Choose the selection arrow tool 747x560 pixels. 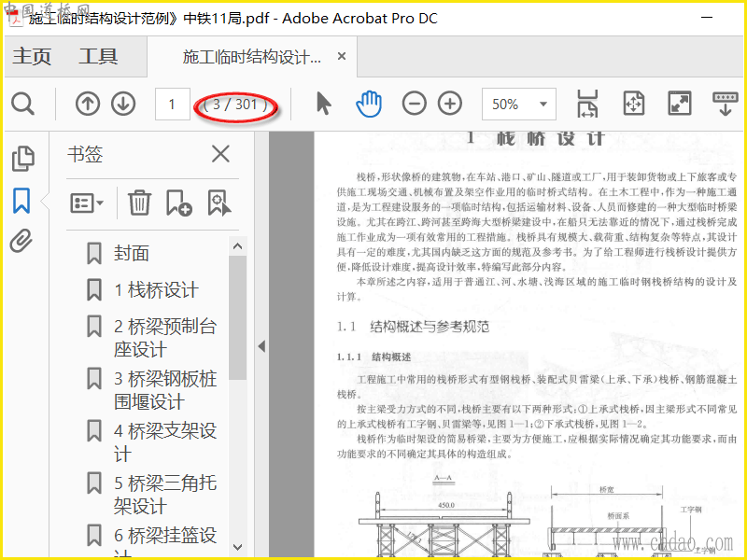(323, 104)
